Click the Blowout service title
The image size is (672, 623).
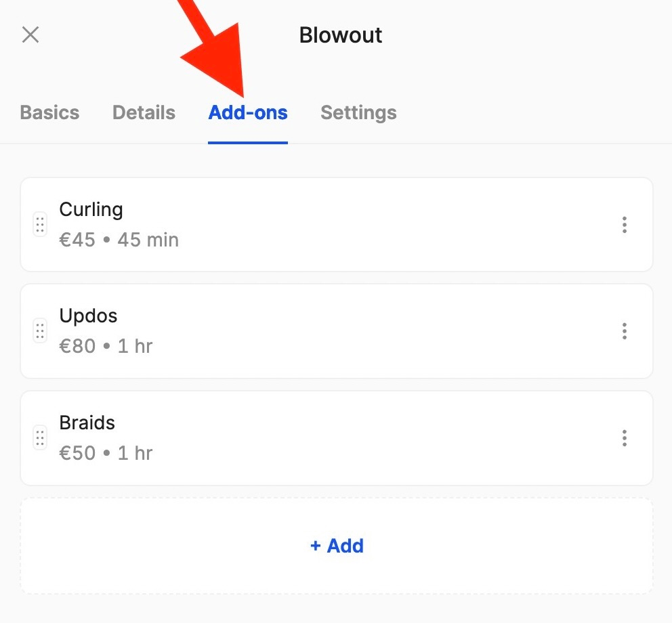point(341,35)
